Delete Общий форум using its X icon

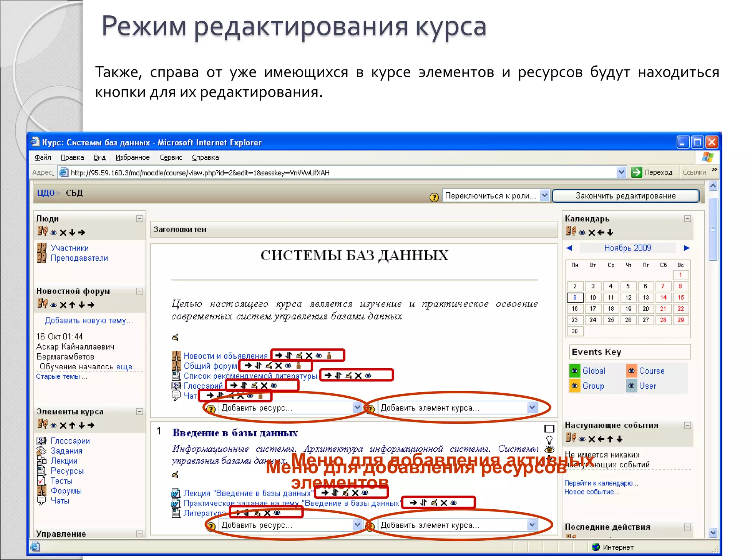[x=279, y=366]
